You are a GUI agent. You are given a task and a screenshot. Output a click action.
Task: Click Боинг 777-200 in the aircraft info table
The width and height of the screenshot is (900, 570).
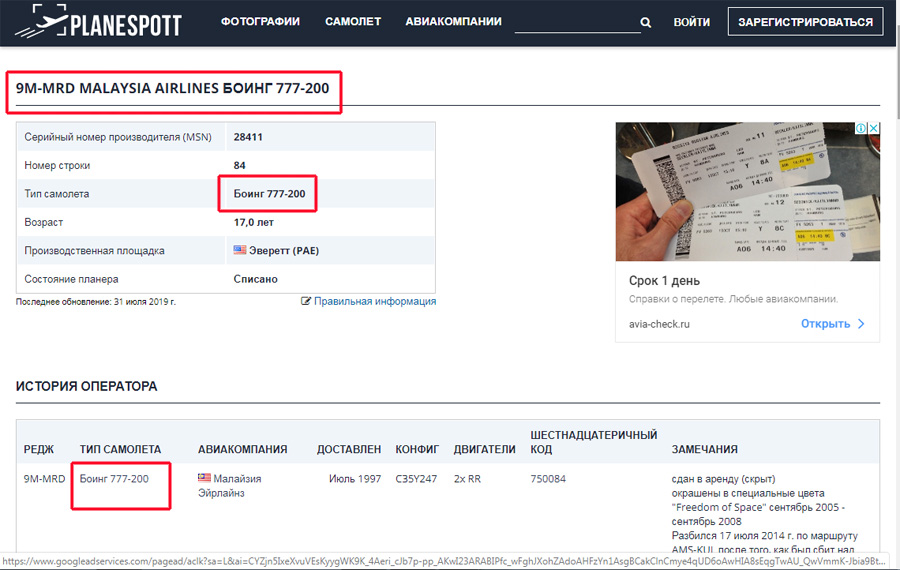pos(269,193)
